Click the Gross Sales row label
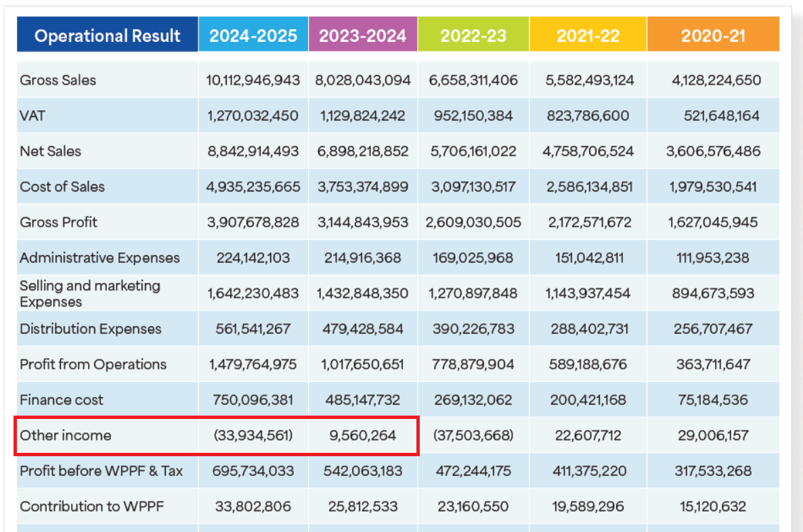The image size is (803, 532). [x=58, y=80]
